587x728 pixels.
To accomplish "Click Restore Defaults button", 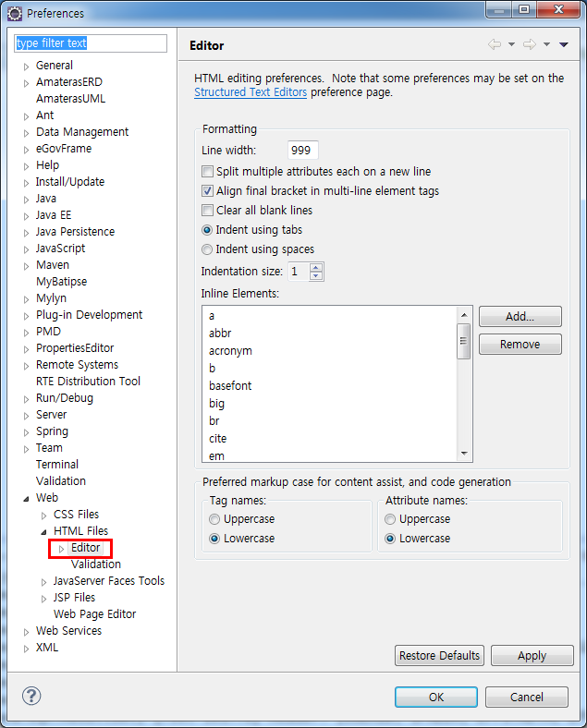I will [439, 655].
